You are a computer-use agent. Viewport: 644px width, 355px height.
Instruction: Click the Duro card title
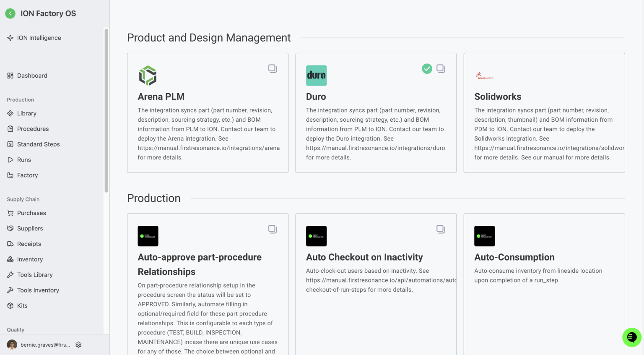(x=316, y=97)
